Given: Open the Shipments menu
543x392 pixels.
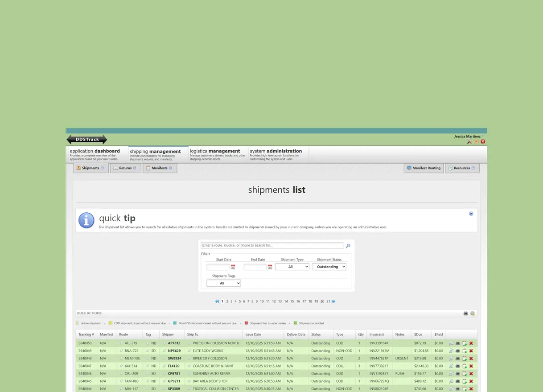Looking at the screenshot, I should tap(90, 168).
